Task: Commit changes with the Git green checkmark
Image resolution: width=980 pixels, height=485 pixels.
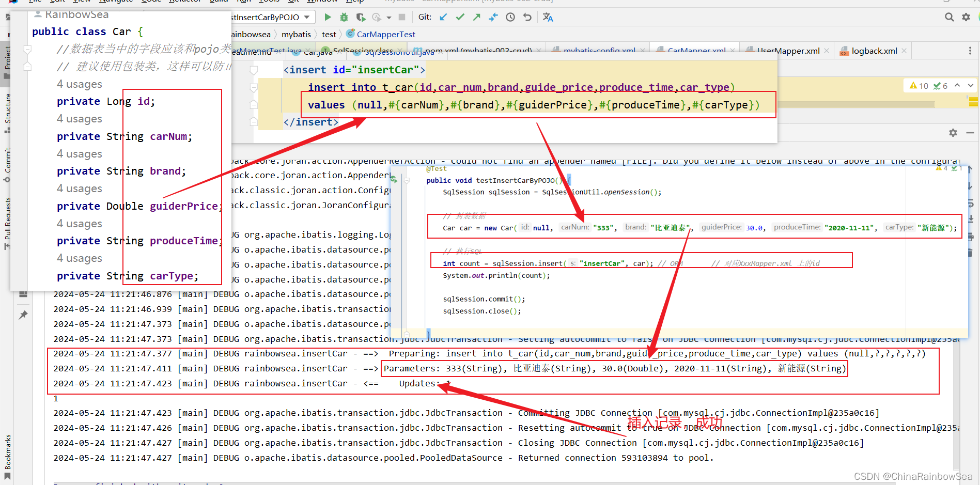Action: (x=460, y=17)
